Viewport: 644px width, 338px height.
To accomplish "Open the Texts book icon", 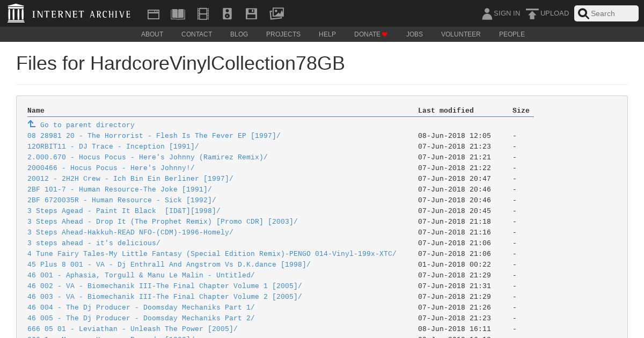I will pos(178,14).
